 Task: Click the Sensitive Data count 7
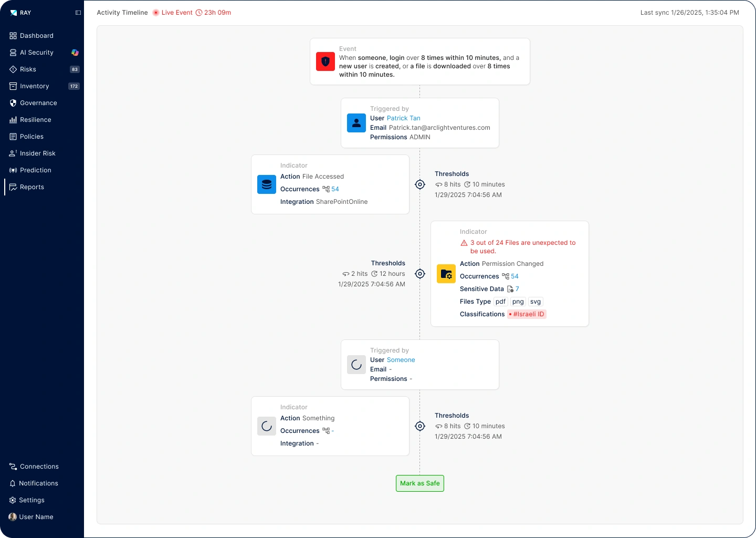[x=517, y=289]
